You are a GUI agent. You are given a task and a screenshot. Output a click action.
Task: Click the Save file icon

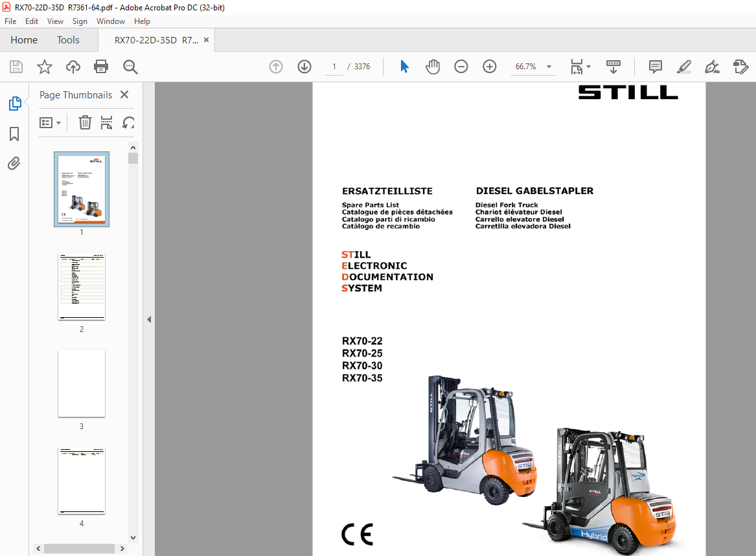pos(16,67)
